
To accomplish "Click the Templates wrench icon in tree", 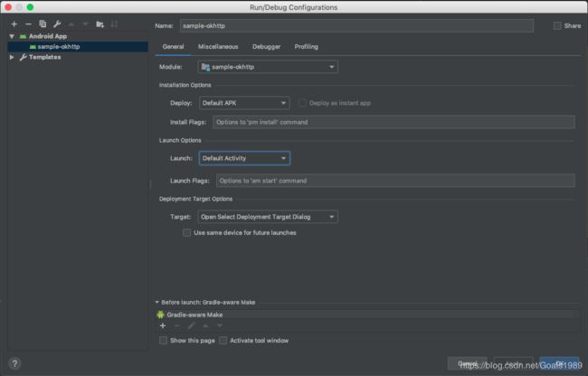I will (x=23, y=57).
